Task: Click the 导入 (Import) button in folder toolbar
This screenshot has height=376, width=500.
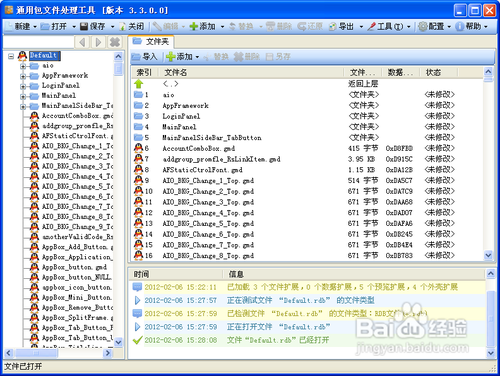Action: pyautogui.click(x=144, y=57)
